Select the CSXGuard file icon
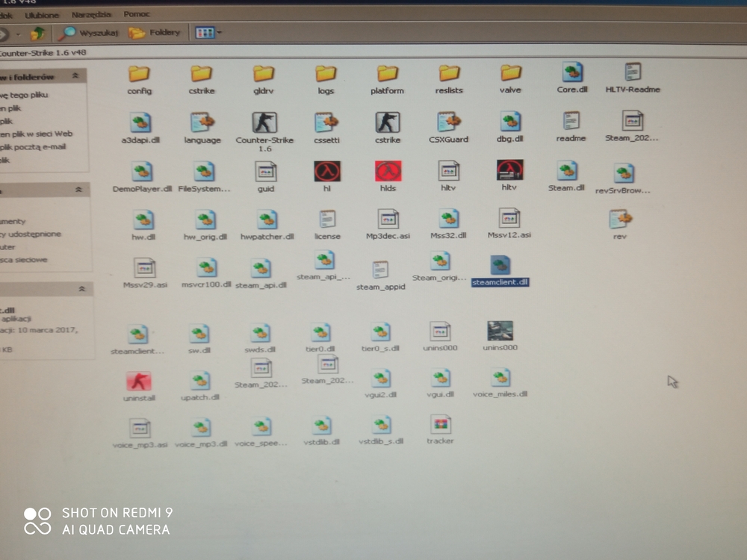Screen dimensions: 747x560 (x=448, y=122)
